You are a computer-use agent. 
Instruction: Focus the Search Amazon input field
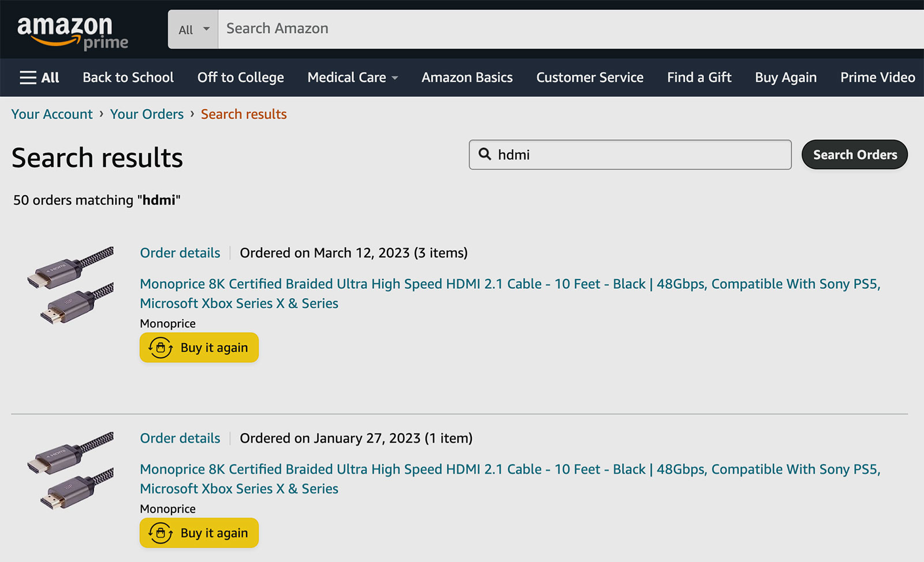pos(571,29)
